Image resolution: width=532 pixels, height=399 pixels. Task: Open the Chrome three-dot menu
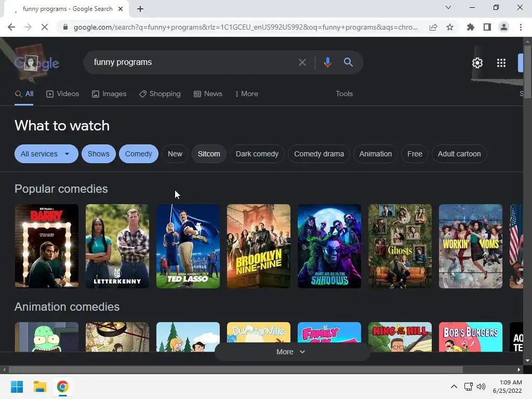(521, 27)
